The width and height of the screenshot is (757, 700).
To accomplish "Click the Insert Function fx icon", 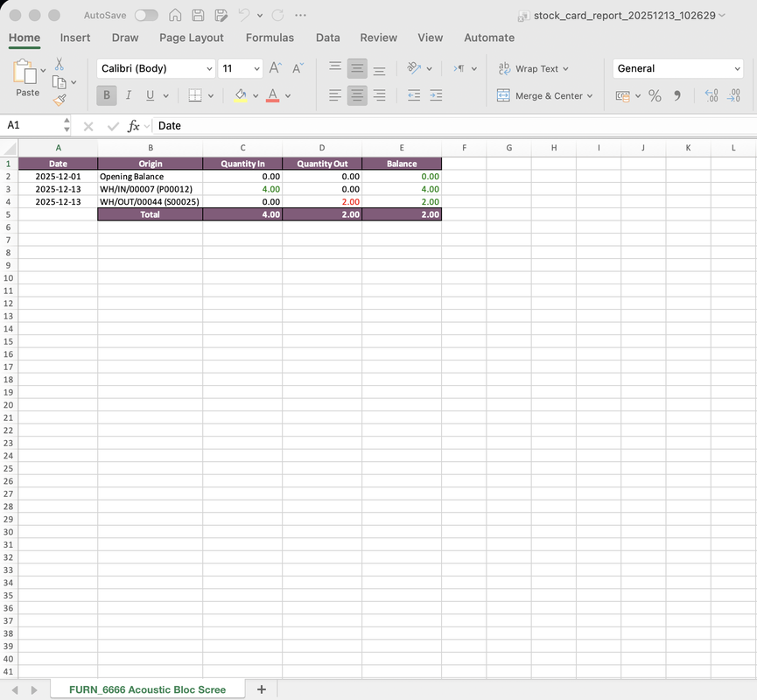I will 133,126.
